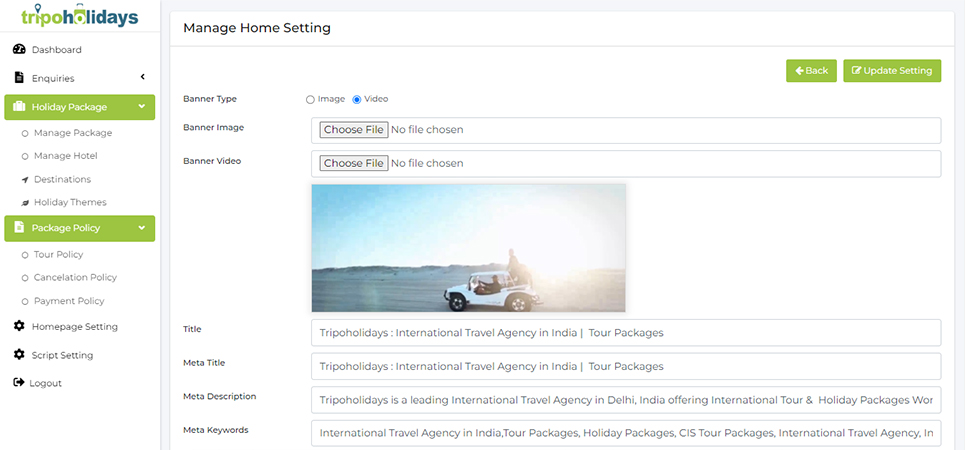Collapse the Holiday Package chevron
Viewport: 965px width, 450px height.
click(142, 107)
